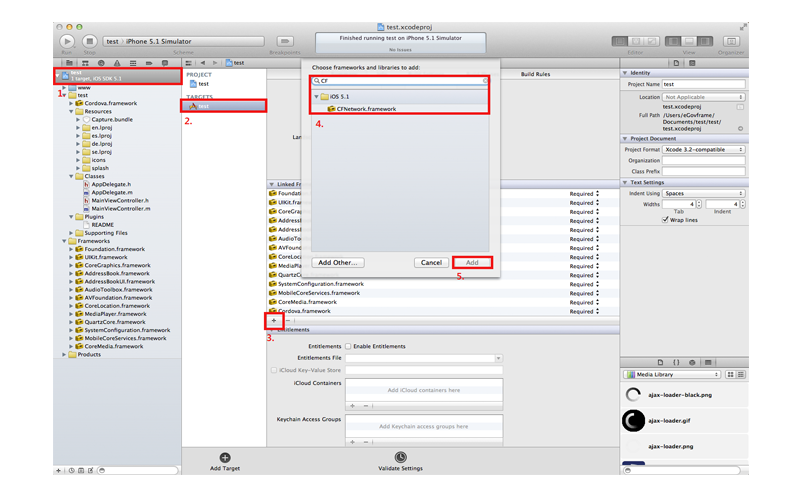800x500 pixels.
Task: Click the Cancel button in dialog
Action: [x=431, y=262]
